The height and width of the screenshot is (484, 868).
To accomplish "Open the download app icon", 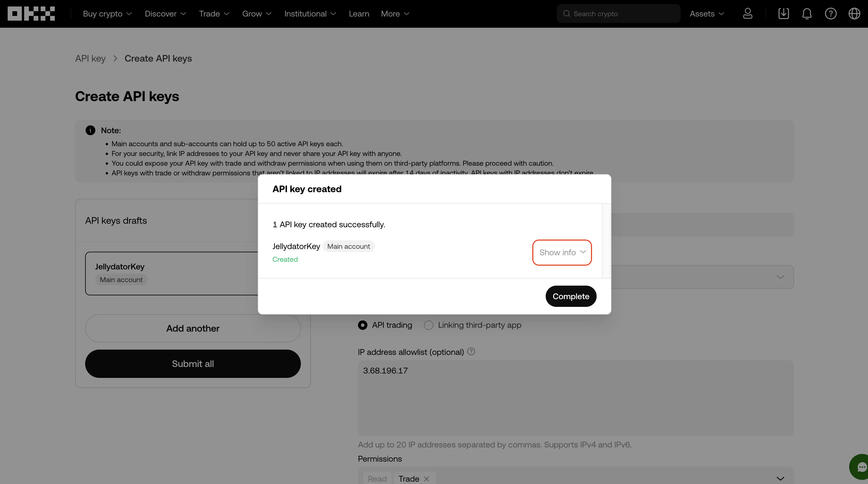I will click(783, 14).
